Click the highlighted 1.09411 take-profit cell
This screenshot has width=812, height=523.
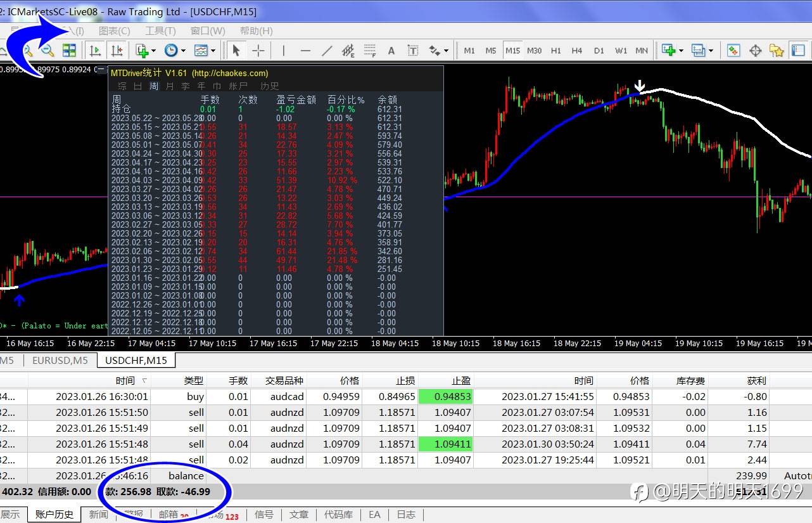point(445,444)
